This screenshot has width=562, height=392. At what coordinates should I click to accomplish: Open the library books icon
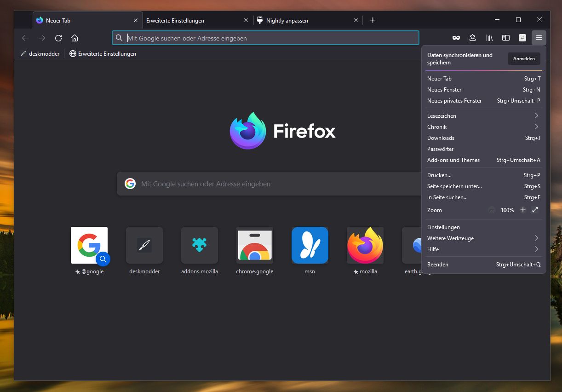[x=489, y=38]
